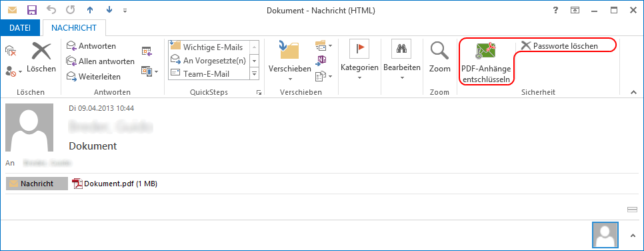Screen dimensions: 644x251
Task: Go to previous item with up arrow
Action: point(91,10)
